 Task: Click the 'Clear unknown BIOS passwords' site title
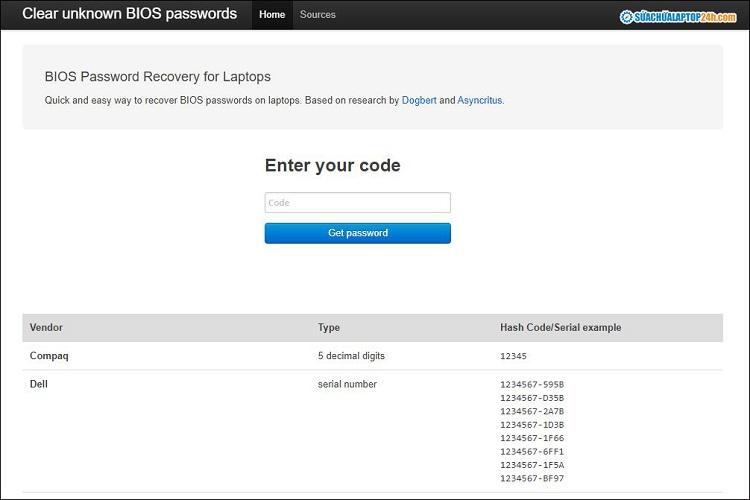pos(130,14)
